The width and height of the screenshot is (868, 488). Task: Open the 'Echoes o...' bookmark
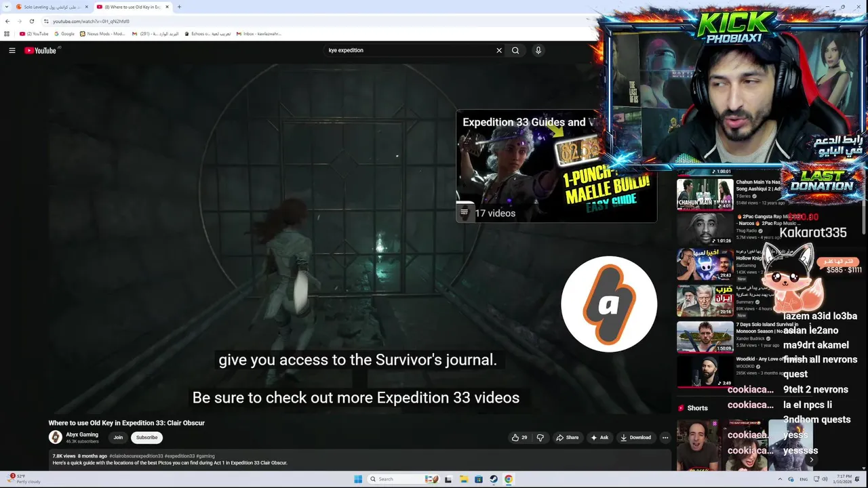pyautogui.click(x=208, y=33)
